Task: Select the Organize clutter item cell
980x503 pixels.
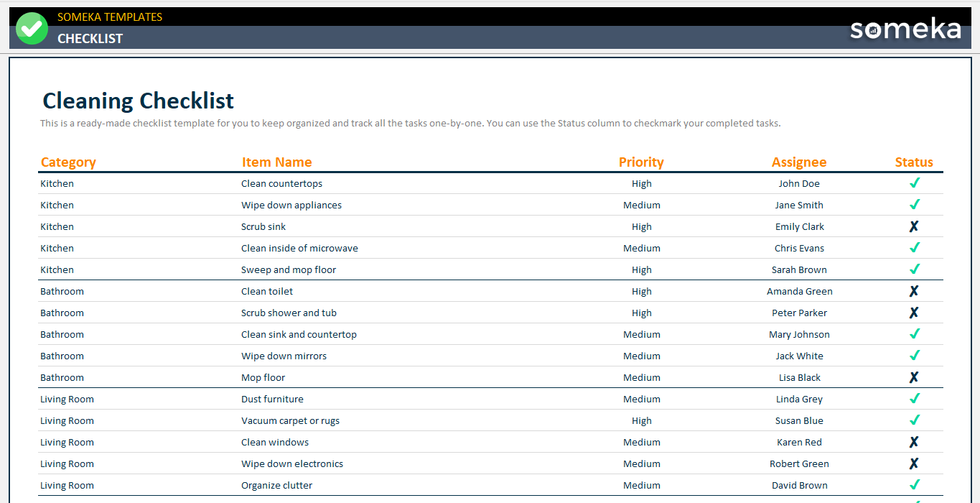Action: click(x=276, y=486)
